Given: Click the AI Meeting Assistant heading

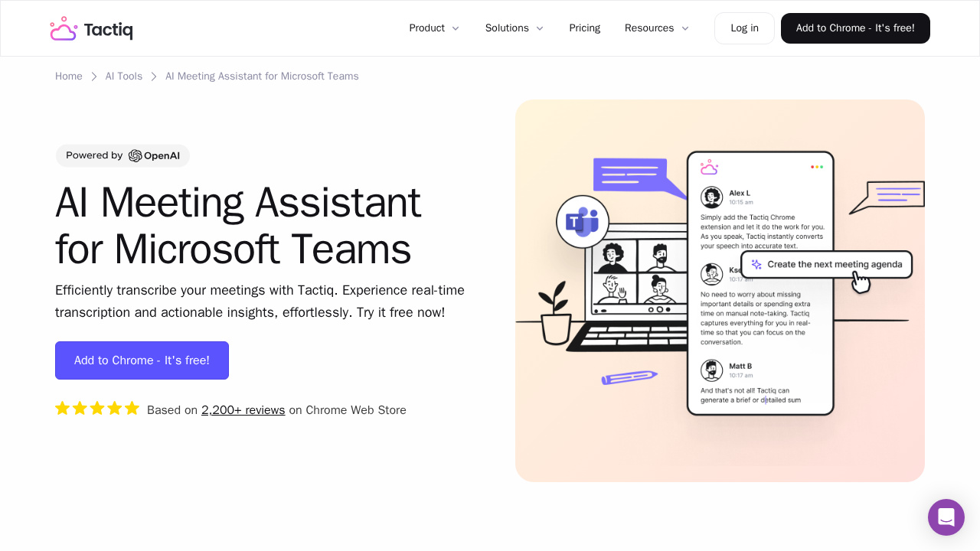Looking at the screenshot, I should [x=238, y=226].
